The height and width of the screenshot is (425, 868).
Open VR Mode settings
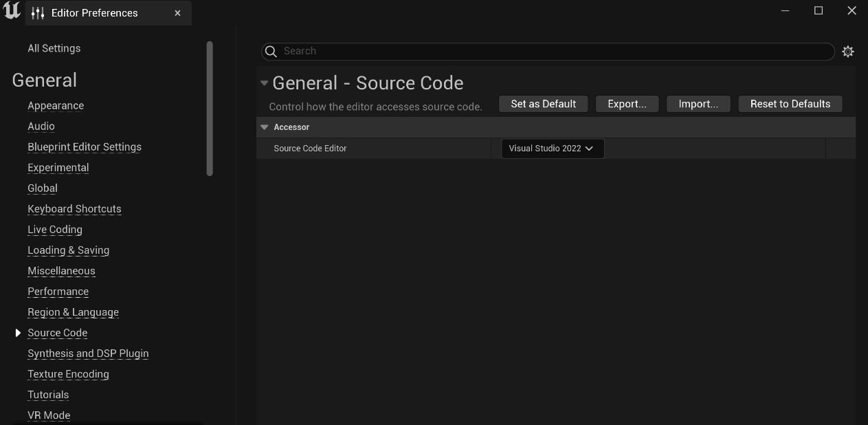pyautogui.click(x=49, y=415)
